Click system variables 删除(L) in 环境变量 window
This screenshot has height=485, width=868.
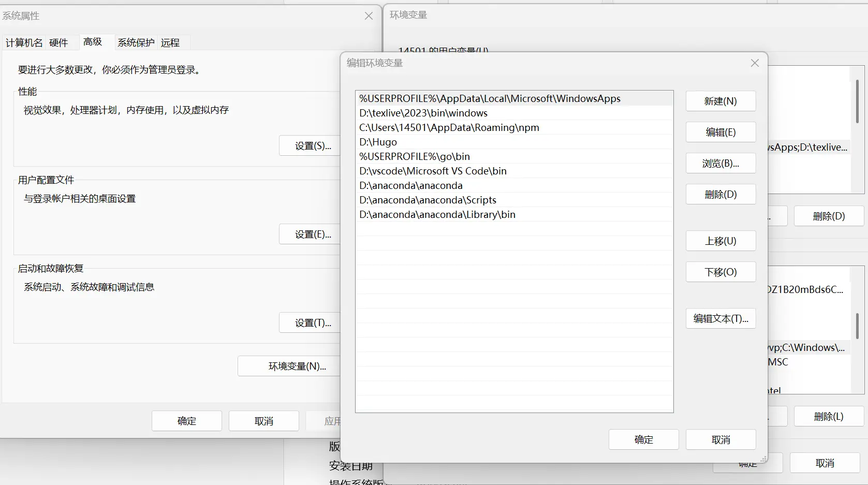(x=829, y=416)
